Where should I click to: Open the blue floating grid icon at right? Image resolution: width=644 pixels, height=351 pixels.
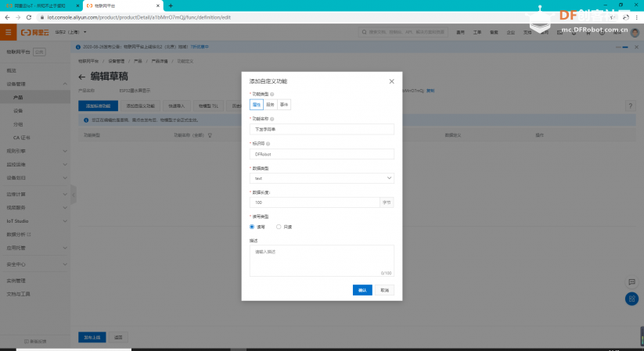coord(631,299)
